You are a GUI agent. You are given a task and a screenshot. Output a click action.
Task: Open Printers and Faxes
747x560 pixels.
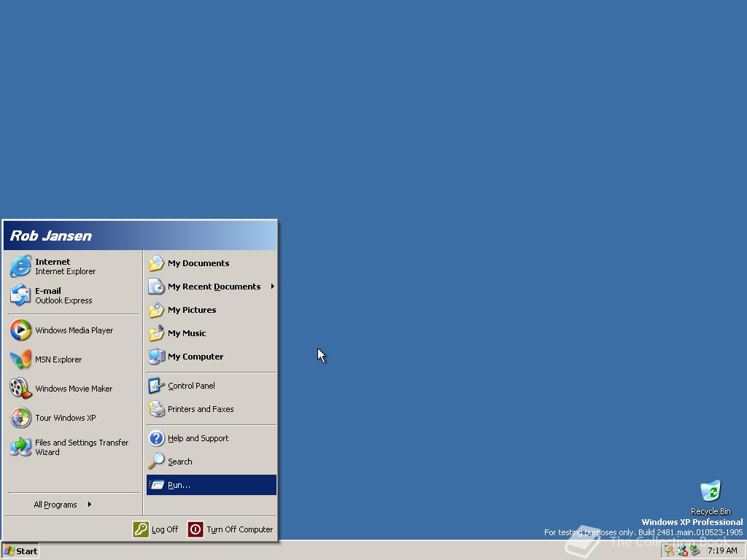[x=211, y=409]
